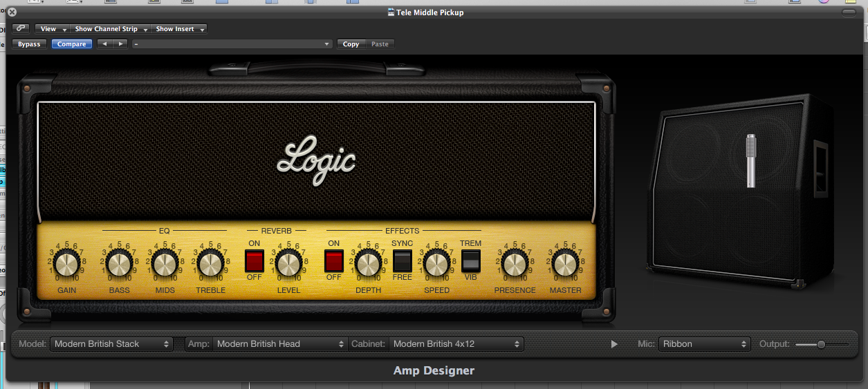868x389 pixels.
Task: Click the Logic logo on amp head
Action: pyautogui.click(x=316, y=160)
